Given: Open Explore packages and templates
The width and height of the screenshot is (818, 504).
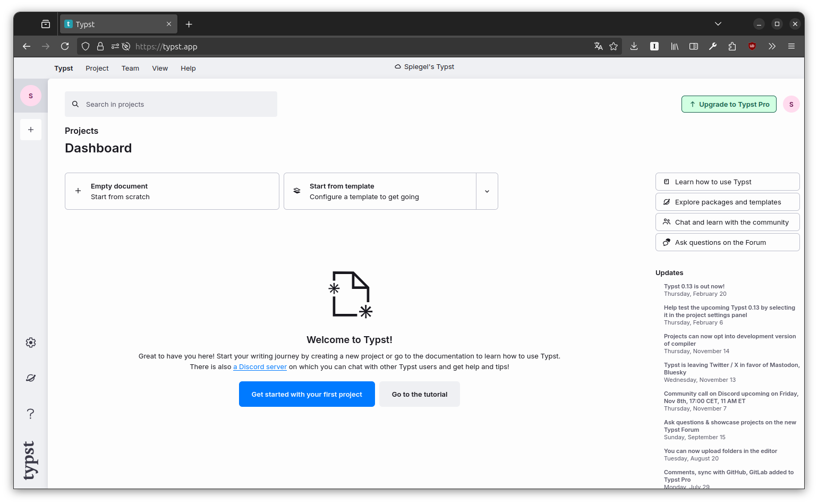Looking at the screenshot, I should pos(728,202).
